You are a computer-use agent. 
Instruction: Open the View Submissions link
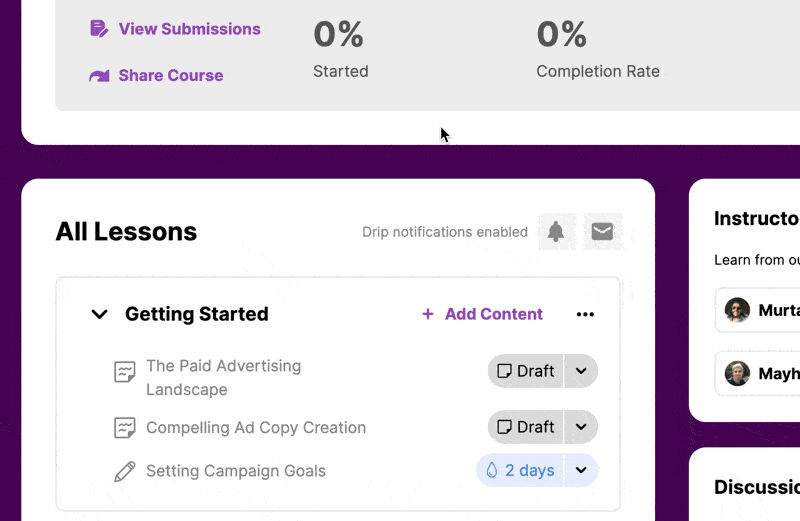(x=189, y=29)
